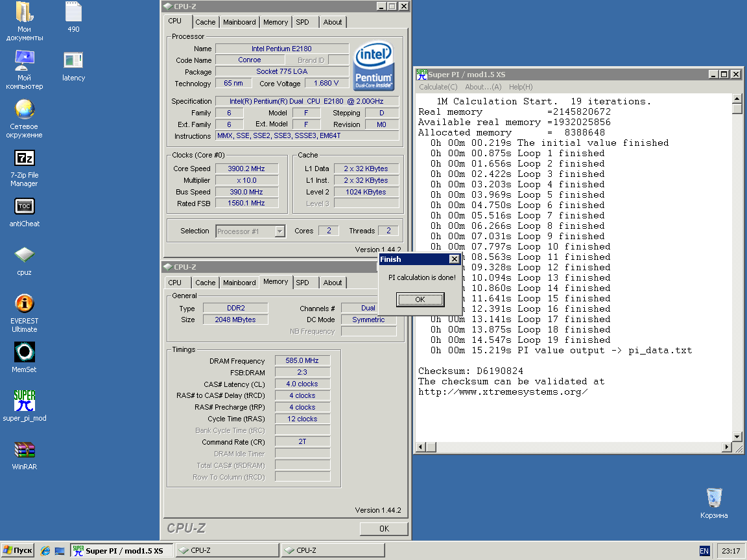
Task: Launch antiCheat desktop shortcut
Action: click(x=24, y=213)
